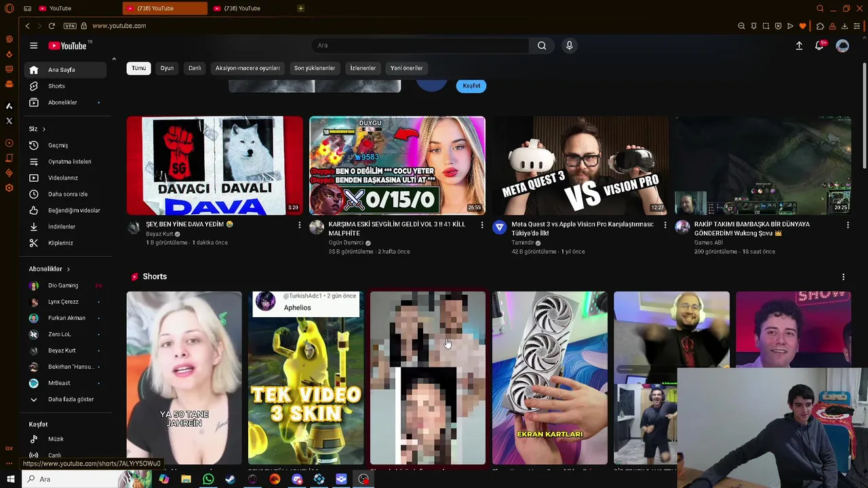Click the blue Keşfet button
The image size is (868, 488).
(x=471, y=86)
